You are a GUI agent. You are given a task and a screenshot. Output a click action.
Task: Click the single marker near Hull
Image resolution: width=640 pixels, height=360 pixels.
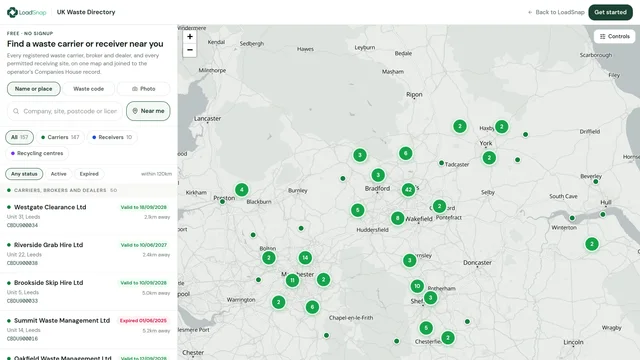point(603,214)
